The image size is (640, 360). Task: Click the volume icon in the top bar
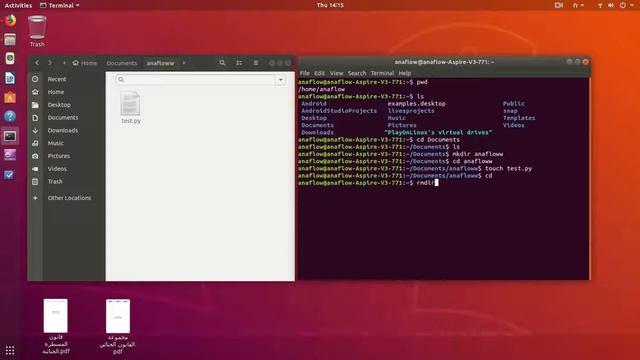click(x=611, y=5)
